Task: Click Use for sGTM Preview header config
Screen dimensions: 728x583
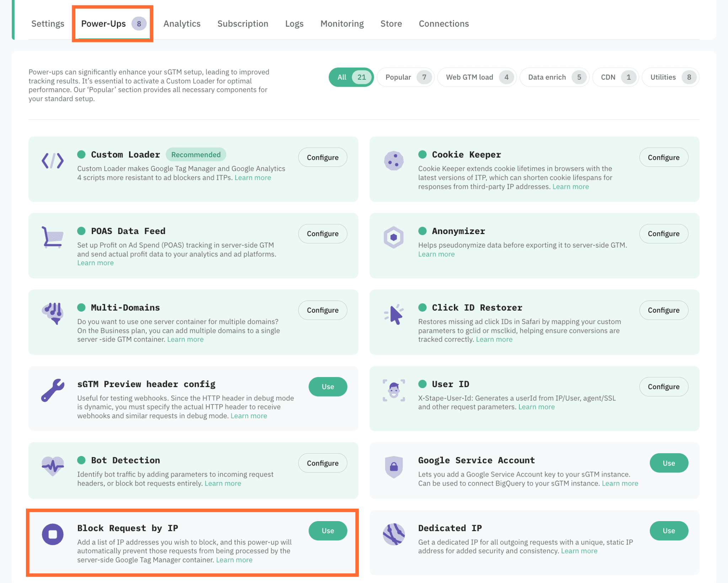Action: tap(328, 387)
